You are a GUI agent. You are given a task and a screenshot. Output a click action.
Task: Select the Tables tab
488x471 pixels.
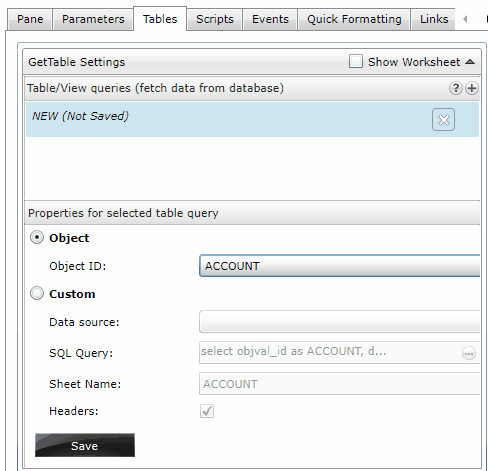160,19
